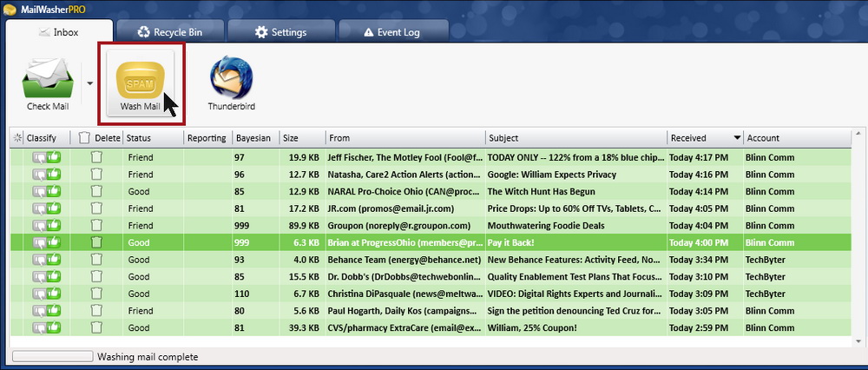This screenshot has width=868, height=370.
Task: Classify the CVS/pharmacy ExtraCare email
Action: tap(47, 328)
